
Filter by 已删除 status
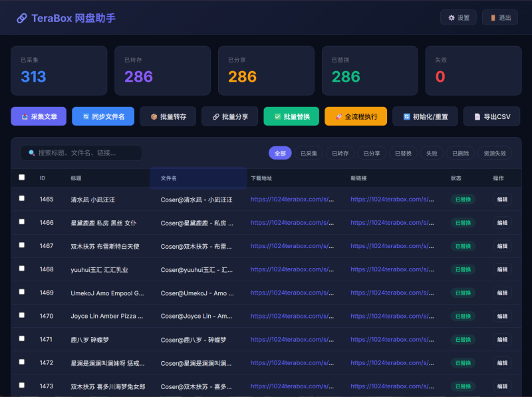coord(460,153)
